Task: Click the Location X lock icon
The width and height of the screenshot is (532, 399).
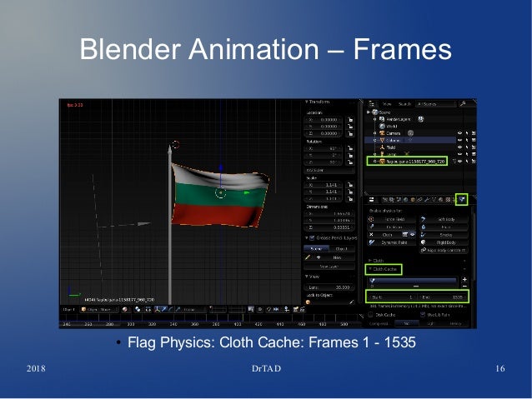Action: click(351, 120)
